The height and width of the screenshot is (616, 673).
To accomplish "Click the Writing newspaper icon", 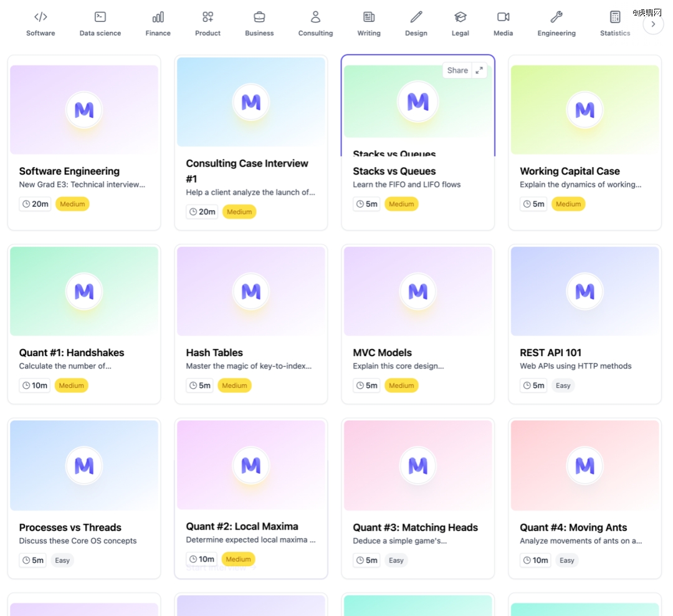I will [369, 17].
